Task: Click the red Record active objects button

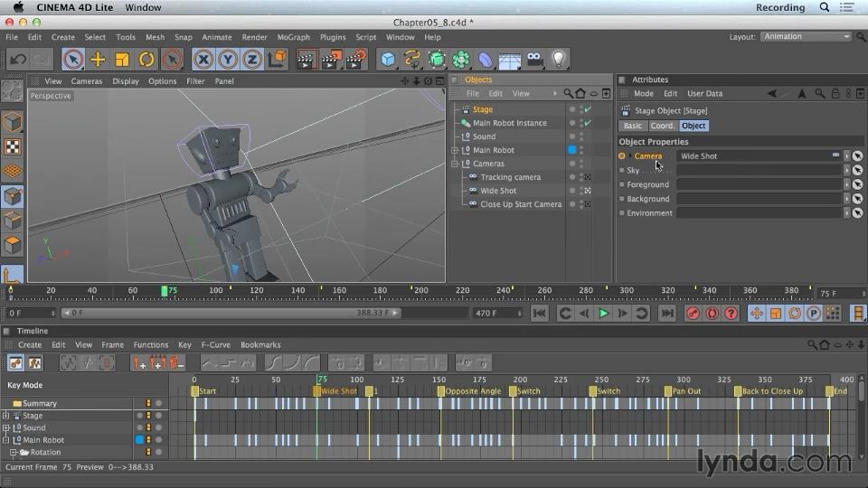Action: click(x=693, y=314)
